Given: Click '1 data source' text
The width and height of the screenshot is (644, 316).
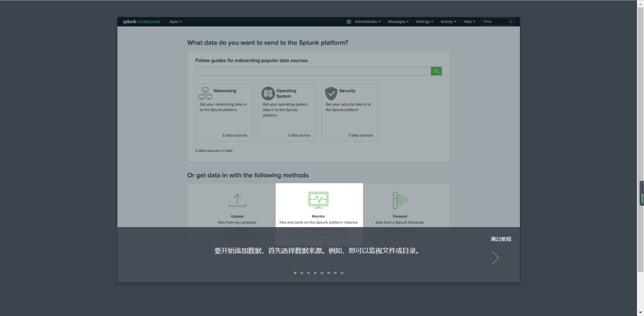Looking at the screenshot, I should 299,136.
